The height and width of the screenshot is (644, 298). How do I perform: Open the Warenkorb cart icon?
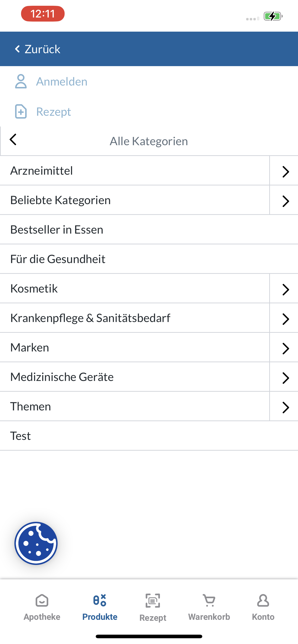tap(209, 600)
